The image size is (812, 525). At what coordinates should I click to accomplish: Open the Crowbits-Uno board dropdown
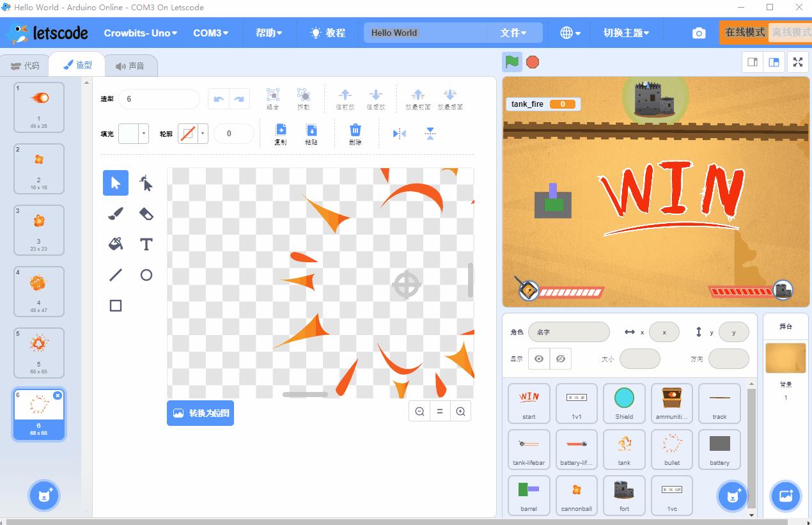click(x=141, y=33)
